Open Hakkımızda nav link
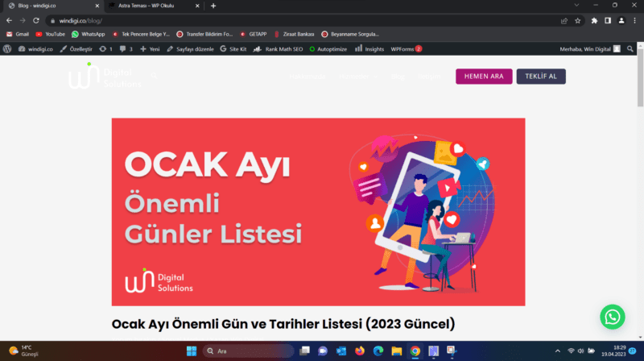This screenshot has height=361, width=644. pyautogui.click(x=308, y=77)
